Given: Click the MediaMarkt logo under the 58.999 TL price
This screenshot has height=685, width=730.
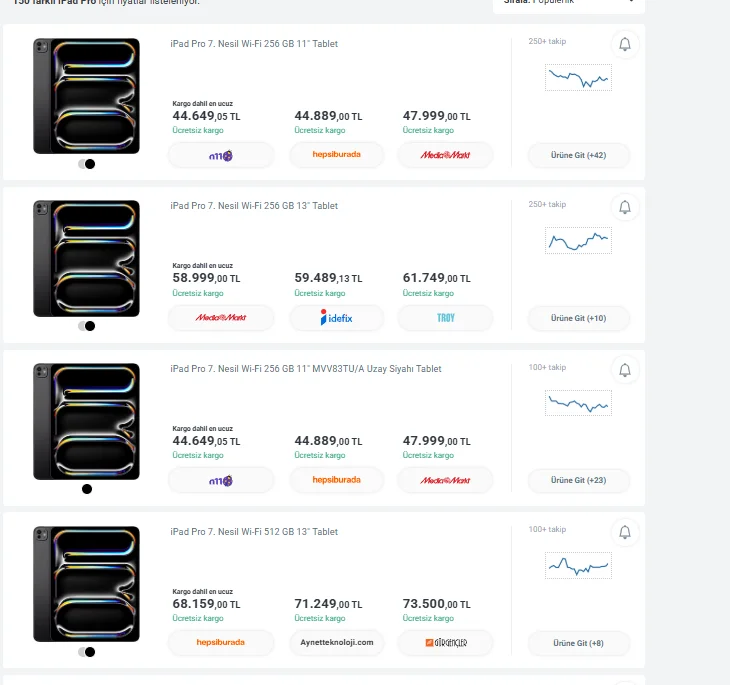Looking at the screenshot, I should pos(221,318).
